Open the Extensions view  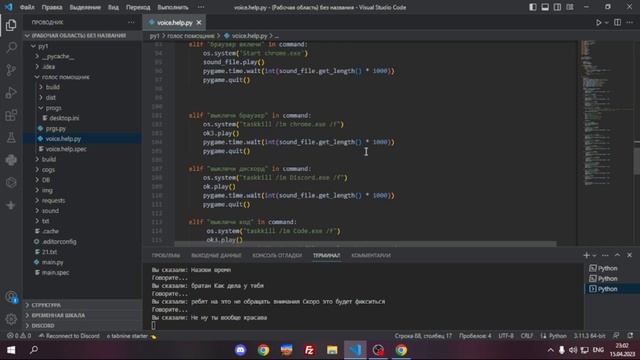click(x=11, y=115)
